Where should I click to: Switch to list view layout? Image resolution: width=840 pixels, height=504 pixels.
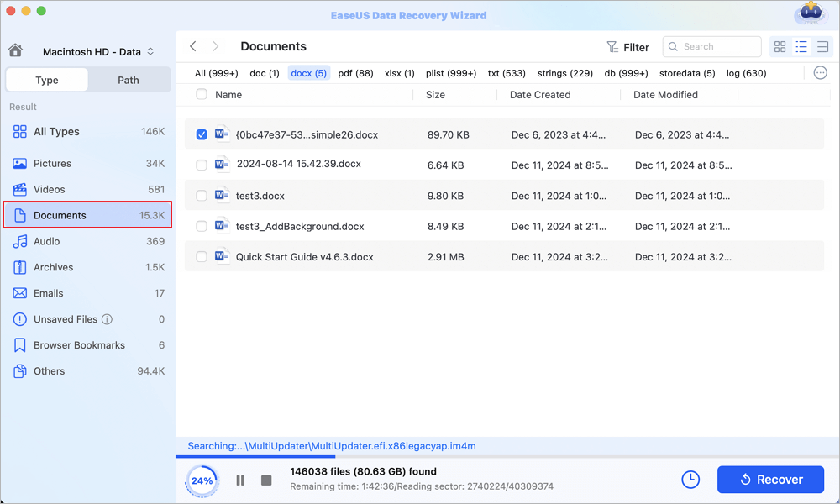click(801, 47)
